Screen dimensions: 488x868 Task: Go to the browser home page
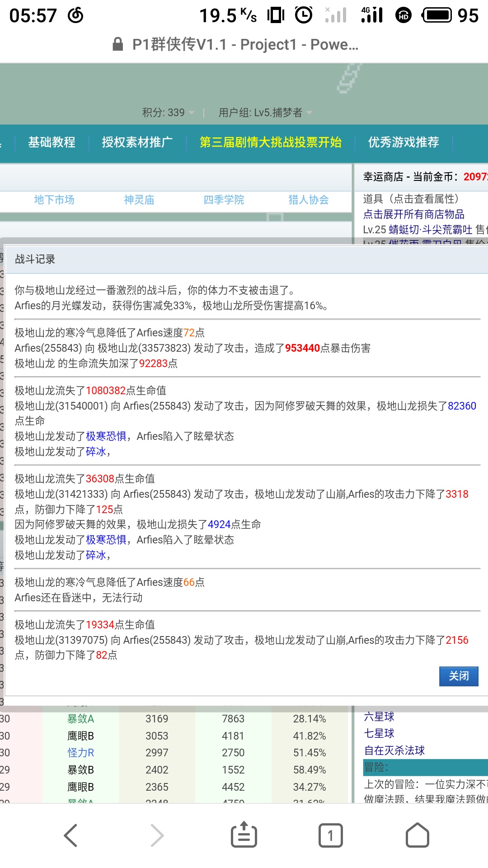tap(418, 835)
